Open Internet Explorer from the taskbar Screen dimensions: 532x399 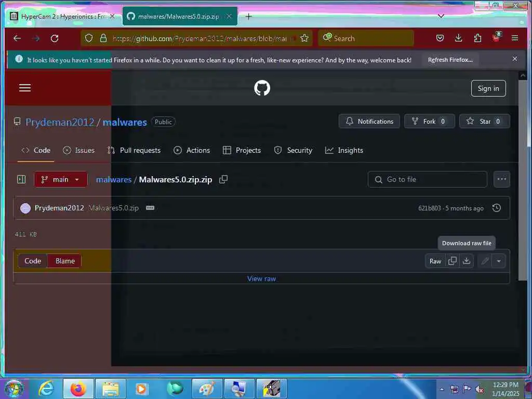(46, 389)
